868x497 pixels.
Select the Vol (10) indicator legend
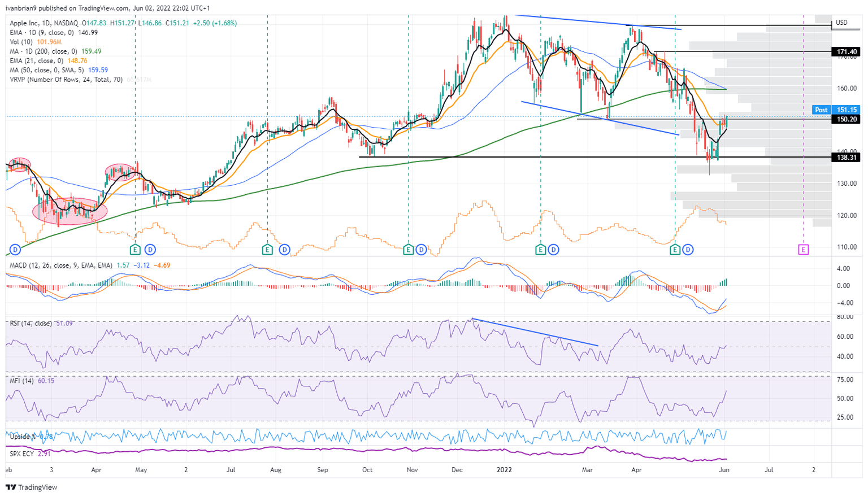21,42
